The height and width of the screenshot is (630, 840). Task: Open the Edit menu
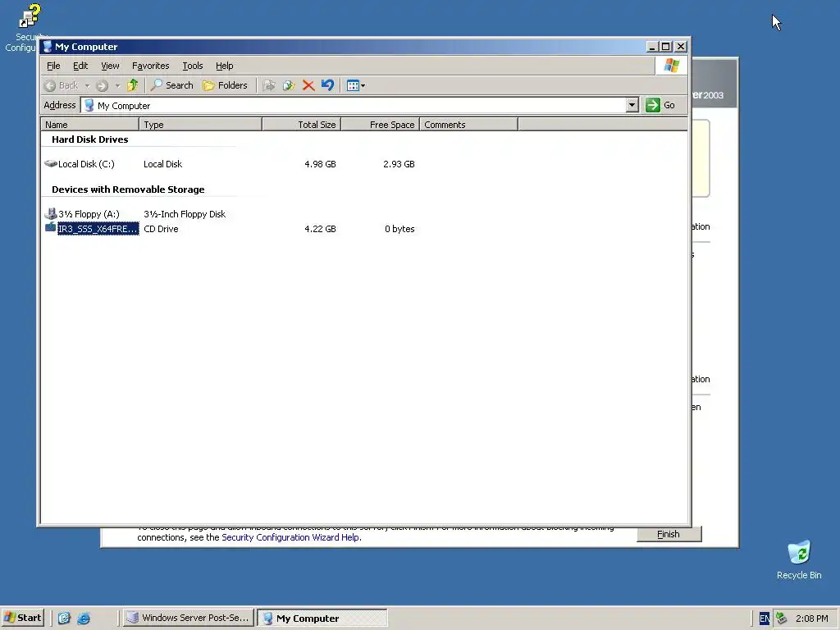pyautogui.click(x=80, y=66)
